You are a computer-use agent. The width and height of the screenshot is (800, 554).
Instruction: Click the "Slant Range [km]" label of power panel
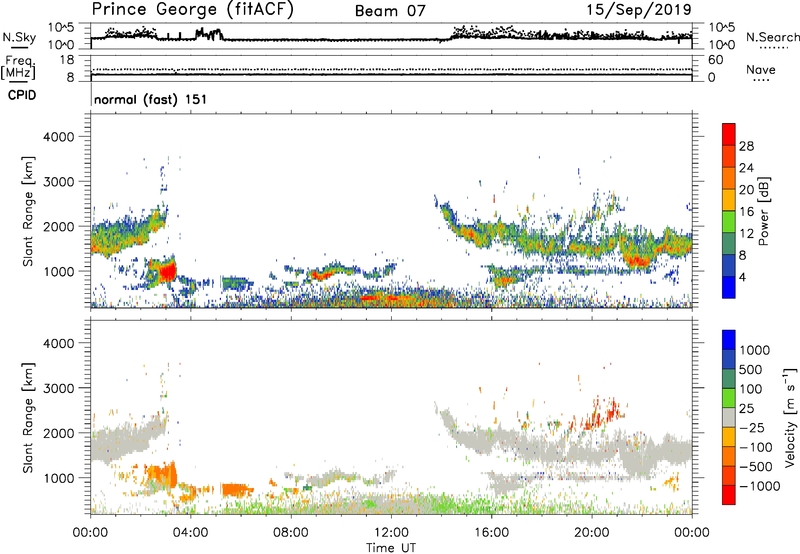click(x=28, y=211)
